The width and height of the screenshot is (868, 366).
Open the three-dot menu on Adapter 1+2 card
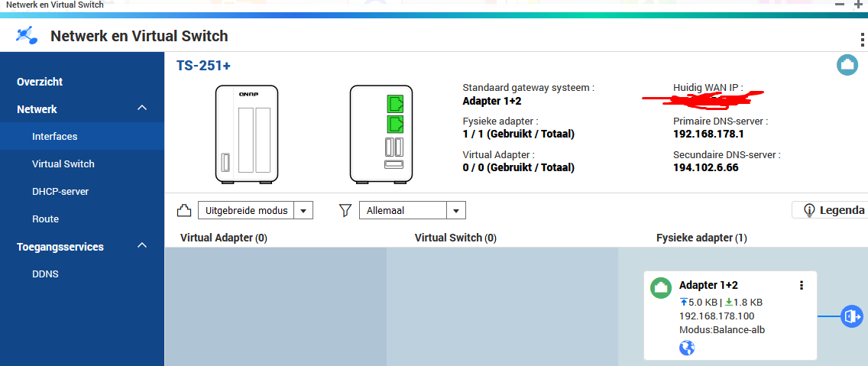(x=801, y=285)
